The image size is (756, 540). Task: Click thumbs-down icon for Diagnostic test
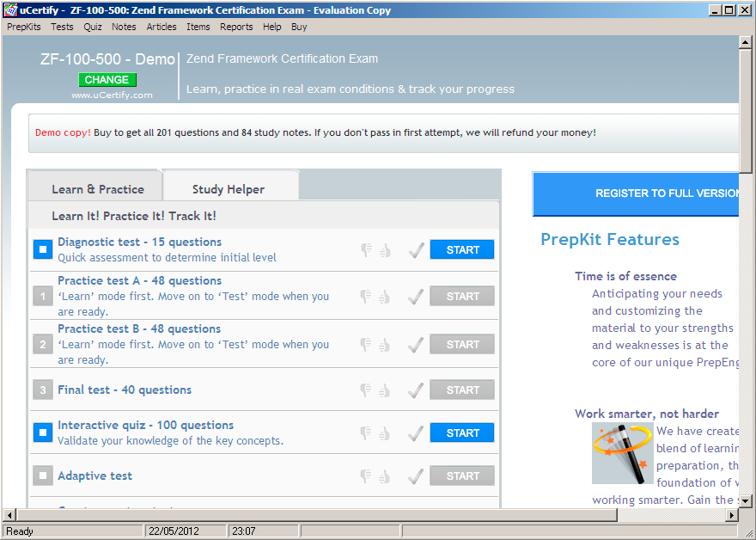coord(366,250)
